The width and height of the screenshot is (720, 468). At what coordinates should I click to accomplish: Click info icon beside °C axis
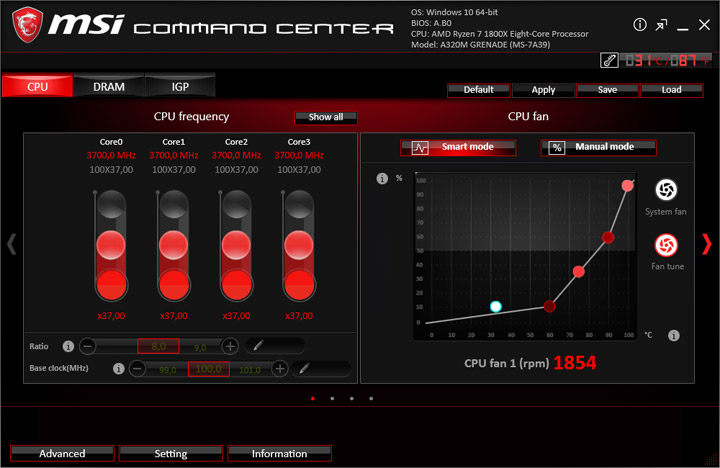click(x=674, y=335)
